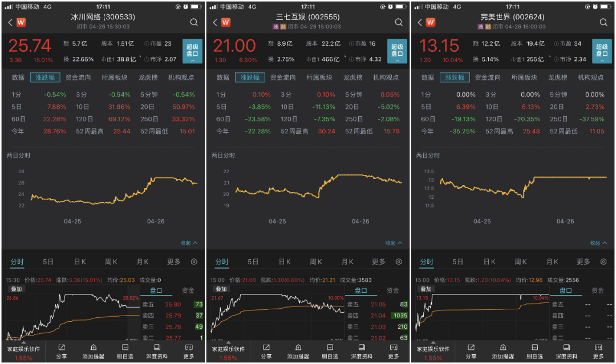
Task: Click the red W app icon top left
Action: [21, 23]
